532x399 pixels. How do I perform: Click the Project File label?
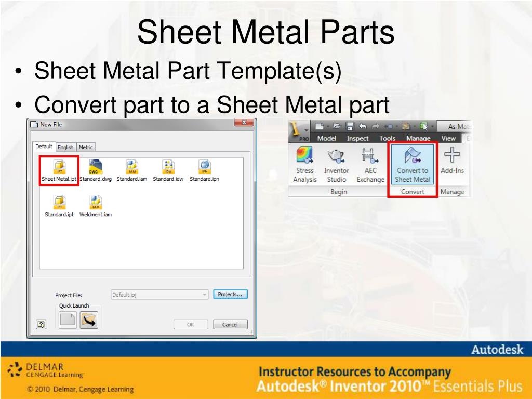(69, 295)
